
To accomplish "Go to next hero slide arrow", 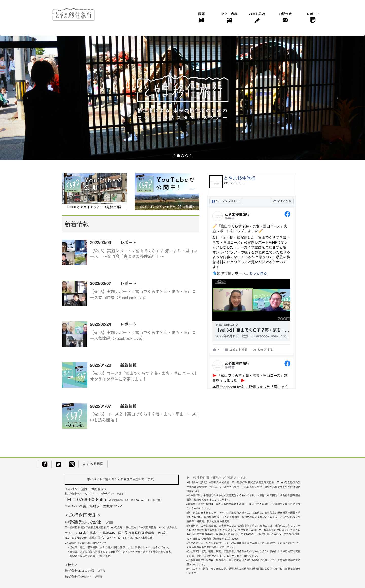I will coord(337,98).
